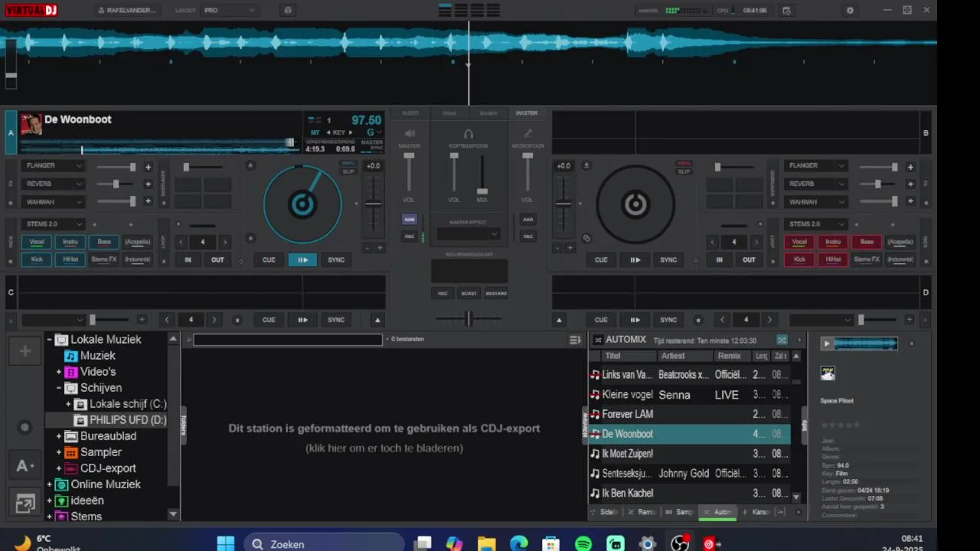The image size is (980, 551).
Task: Open the FLANGER effect dropdown on deck A
Action: pyautogui.click(x=53, y=166)
